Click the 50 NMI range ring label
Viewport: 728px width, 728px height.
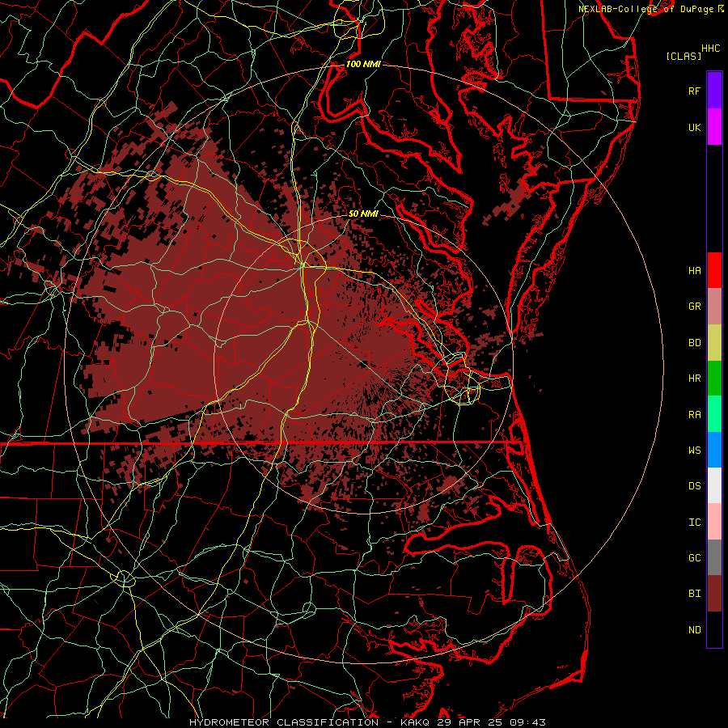[x=363, y=214]
